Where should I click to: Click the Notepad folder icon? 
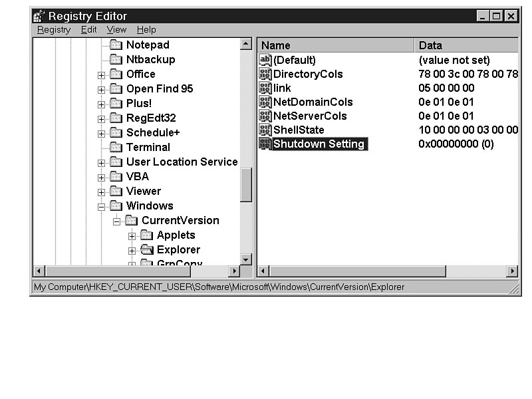[116, 45]
